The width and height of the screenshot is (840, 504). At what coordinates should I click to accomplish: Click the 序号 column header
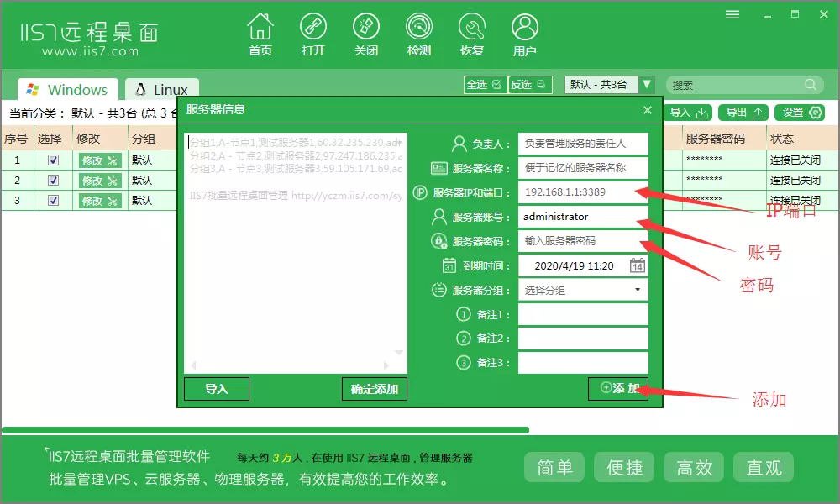17,139
